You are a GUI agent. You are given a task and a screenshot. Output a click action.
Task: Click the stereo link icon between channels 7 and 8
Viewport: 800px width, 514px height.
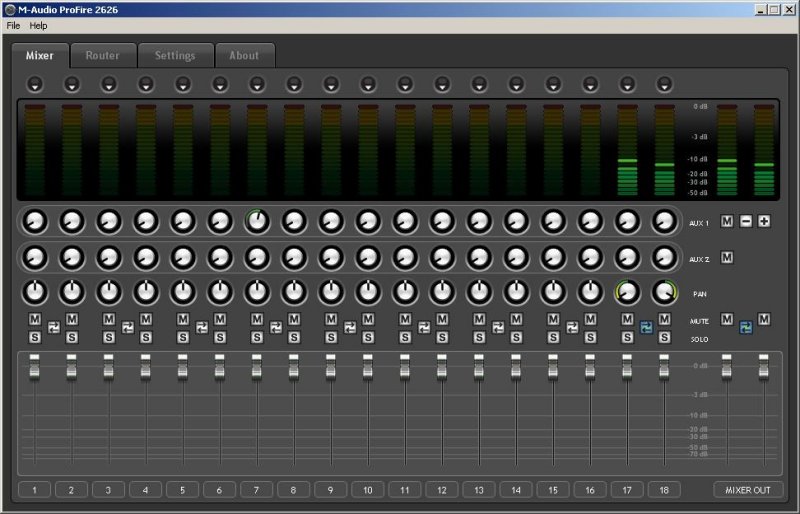276,328
